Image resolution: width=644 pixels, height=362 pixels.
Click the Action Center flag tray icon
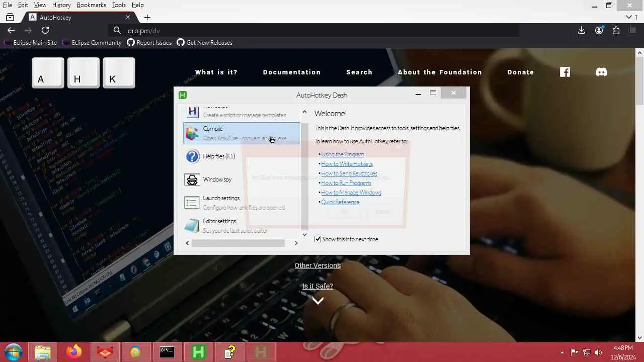click(x=574, y=352)
